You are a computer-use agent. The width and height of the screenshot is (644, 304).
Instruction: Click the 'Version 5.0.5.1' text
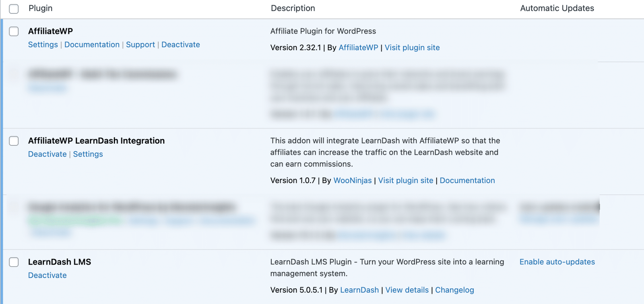(297, 290)
